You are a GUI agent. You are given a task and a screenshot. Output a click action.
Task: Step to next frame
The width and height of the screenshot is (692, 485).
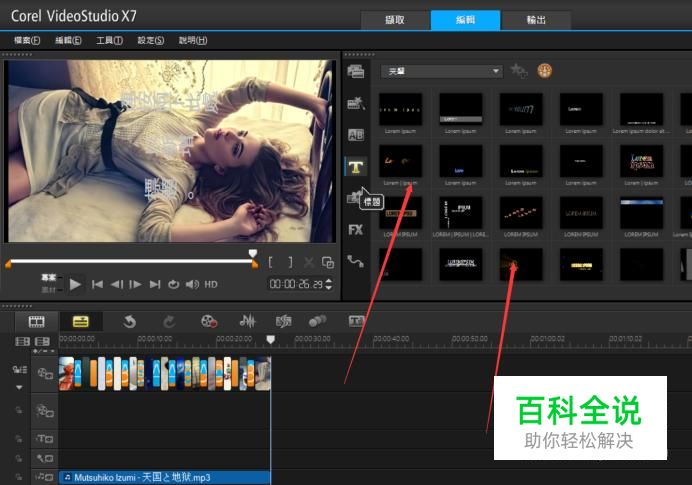pos(135,285)
